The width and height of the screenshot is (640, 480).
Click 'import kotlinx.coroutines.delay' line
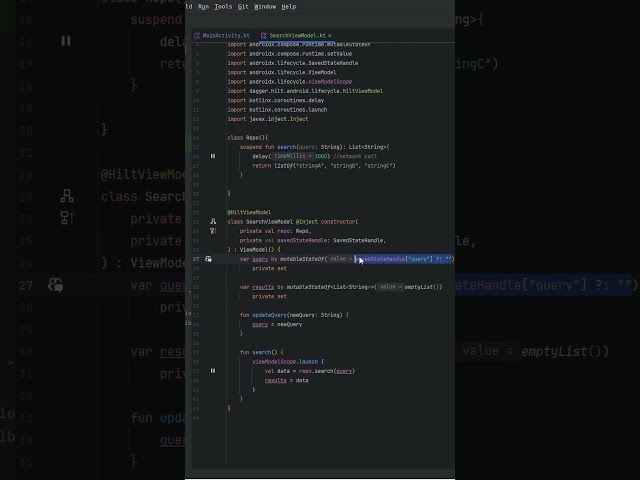coord(276,100)
